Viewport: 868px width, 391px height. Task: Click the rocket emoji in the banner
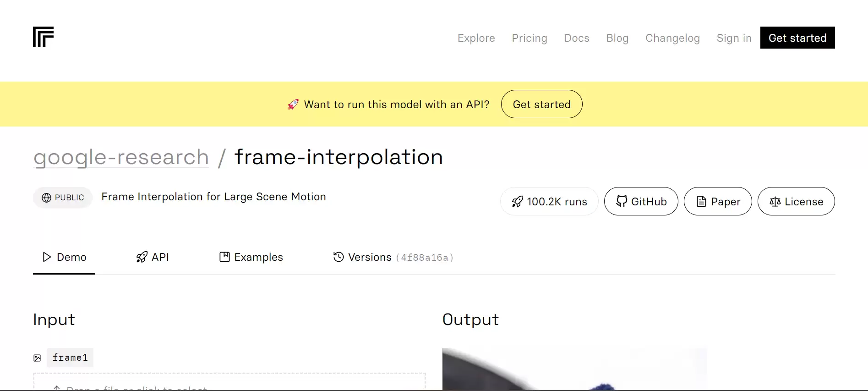click(x=293, y=105)
